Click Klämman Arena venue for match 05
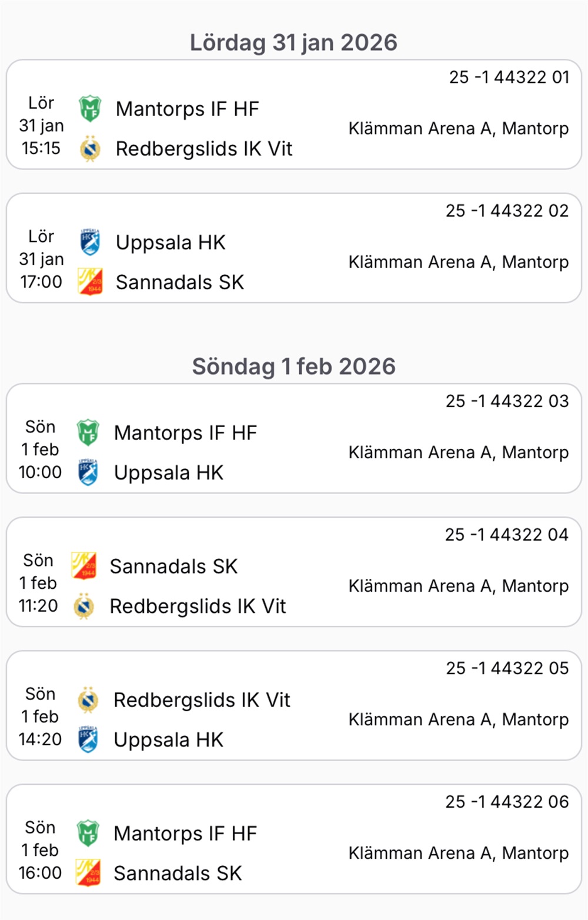The width and height of the screenshot is (588, 920). pyautogui.click(x=458, y=719)
